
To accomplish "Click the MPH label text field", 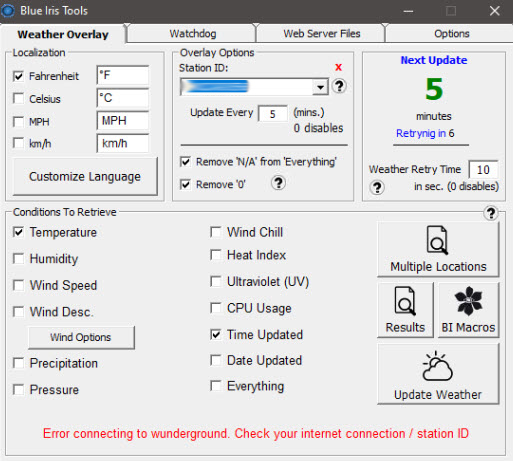I will click(123, 121).
